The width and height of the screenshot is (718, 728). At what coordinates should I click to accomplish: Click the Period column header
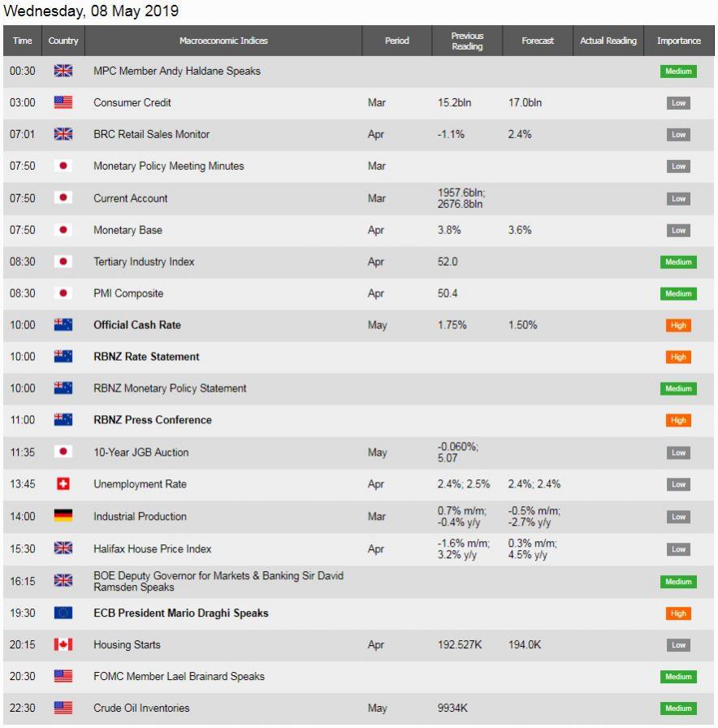(397, 41)
